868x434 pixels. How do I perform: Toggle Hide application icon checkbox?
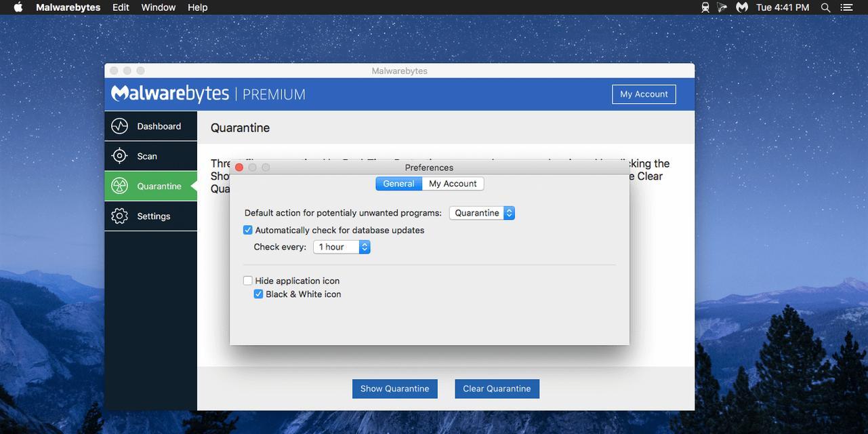tap(247, 280)
